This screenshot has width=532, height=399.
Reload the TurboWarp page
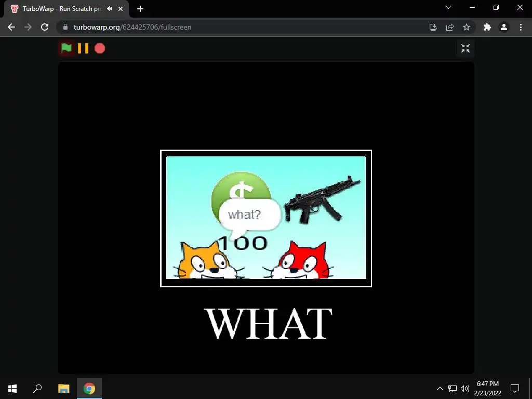45,27
